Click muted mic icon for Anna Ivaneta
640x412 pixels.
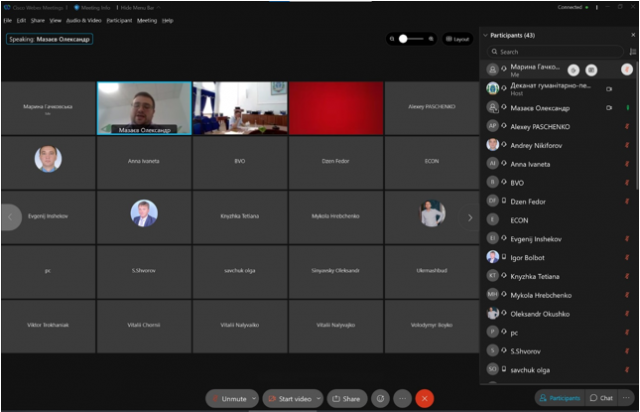point(627,164)
